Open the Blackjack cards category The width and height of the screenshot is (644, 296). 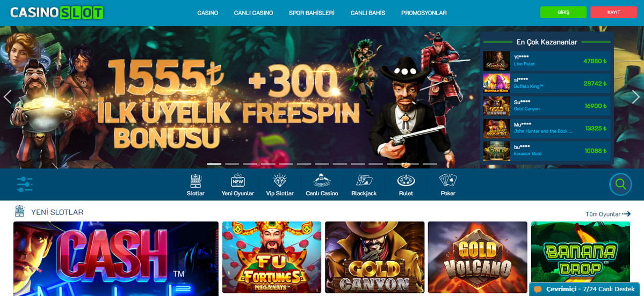point(364,185)
